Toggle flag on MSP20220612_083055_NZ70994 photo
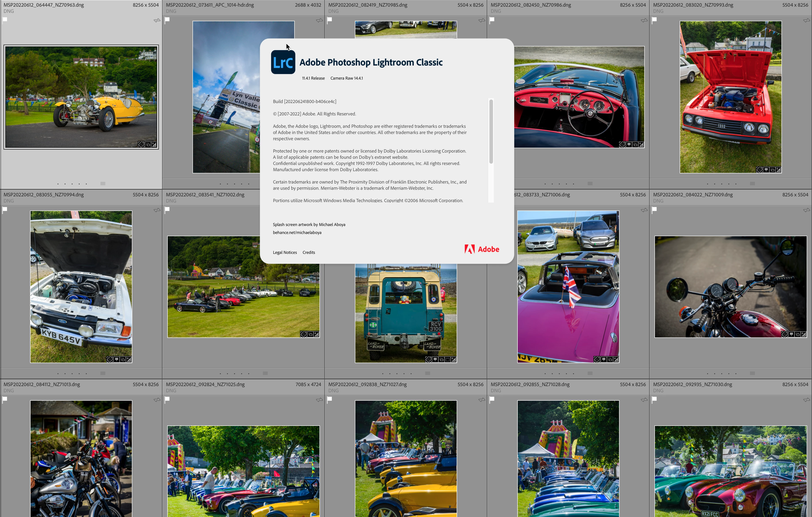The image size is (812, 517). [x=5, y=209]
